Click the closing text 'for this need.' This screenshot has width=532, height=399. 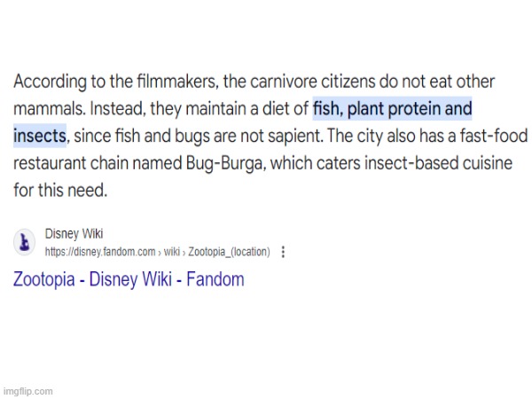tap(60, 190)
